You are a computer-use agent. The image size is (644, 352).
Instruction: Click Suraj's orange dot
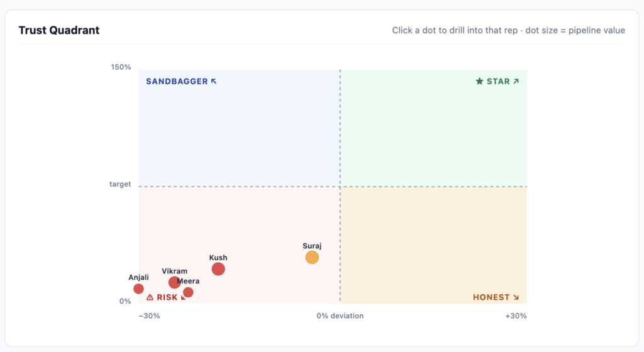pos(312,258)
